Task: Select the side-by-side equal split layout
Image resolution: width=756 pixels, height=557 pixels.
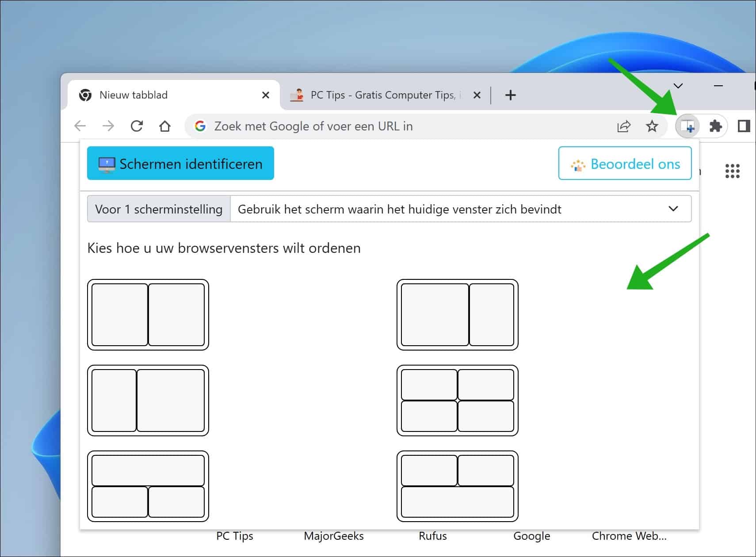Action: pyautogui.click(x=148, y=315)
